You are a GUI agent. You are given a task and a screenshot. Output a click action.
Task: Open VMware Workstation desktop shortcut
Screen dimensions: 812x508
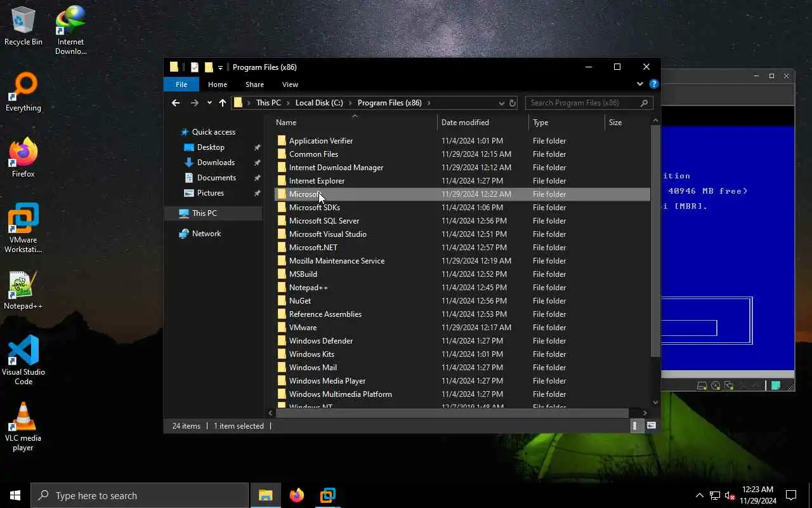[23, 229]
